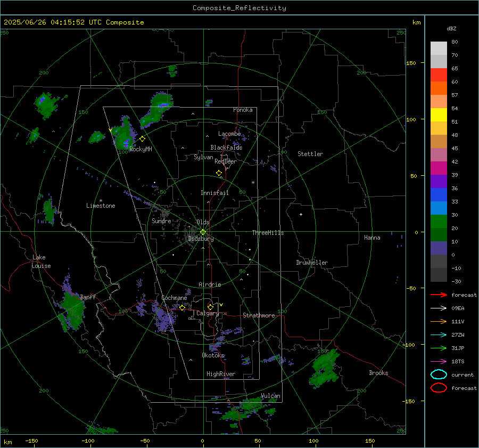Click the cyan current ellipse legend icon
This screenshot has height=448, width=479.
click(x=439, y=374)
